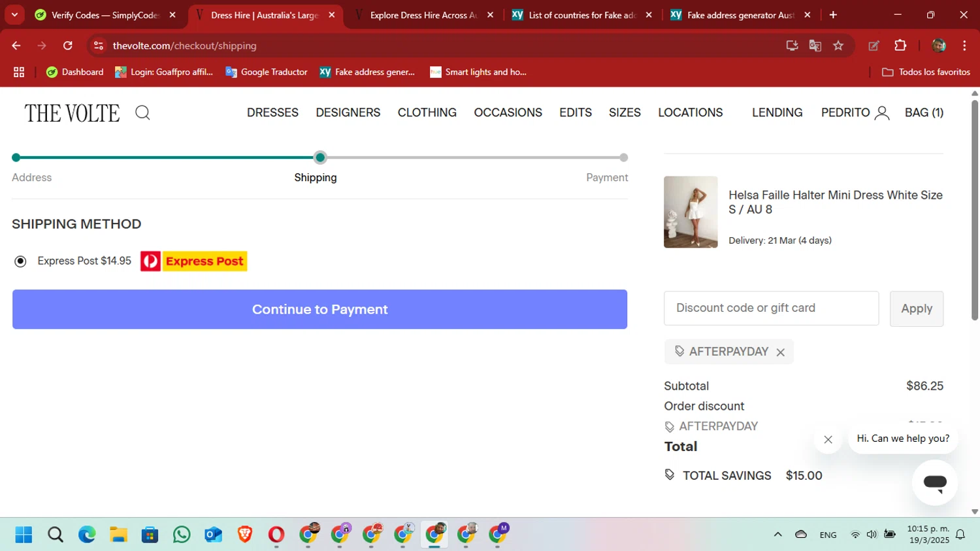980x551 pixels.
Task: Close the Explore Dress Hire tab
Action: click(490, 15)
